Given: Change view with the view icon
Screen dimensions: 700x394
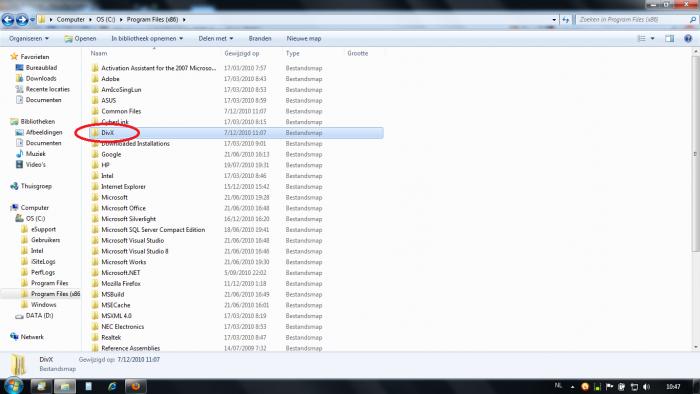Looking at the screenshot, I should click(x=642, y=39).
